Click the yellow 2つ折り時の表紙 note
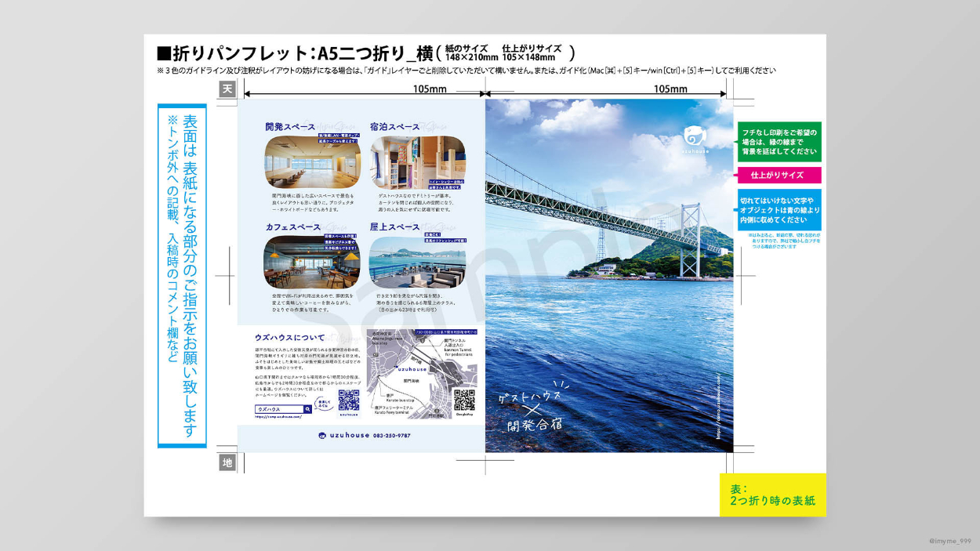The image size is (980, 551). coord(772,495)
